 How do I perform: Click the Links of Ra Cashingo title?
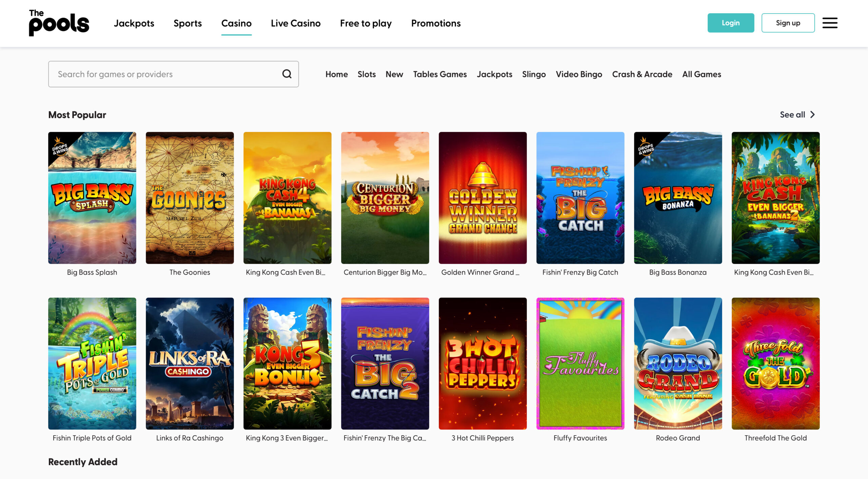[x=190, y=438]
